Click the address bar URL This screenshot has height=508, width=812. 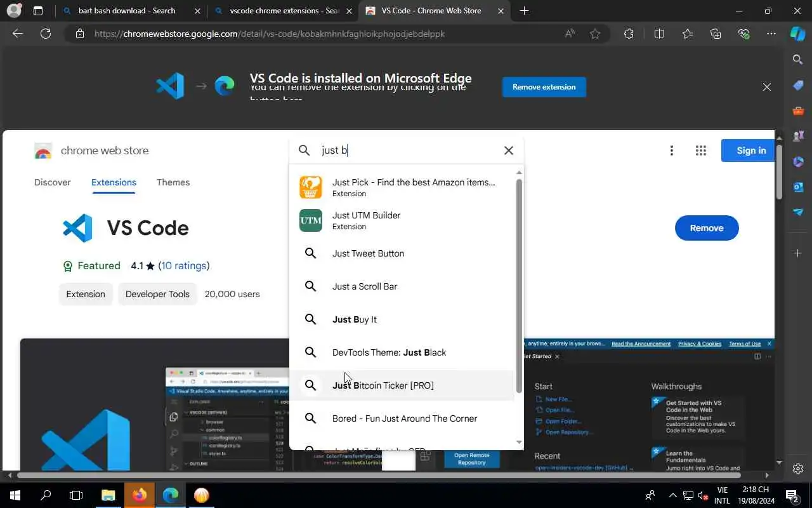[270, 34]
